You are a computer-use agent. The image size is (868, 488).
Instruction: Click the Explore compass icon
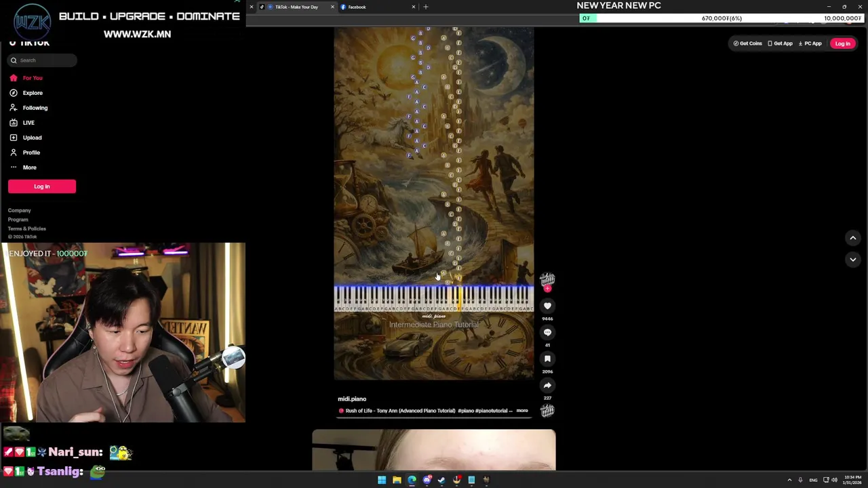click(13, 93)
